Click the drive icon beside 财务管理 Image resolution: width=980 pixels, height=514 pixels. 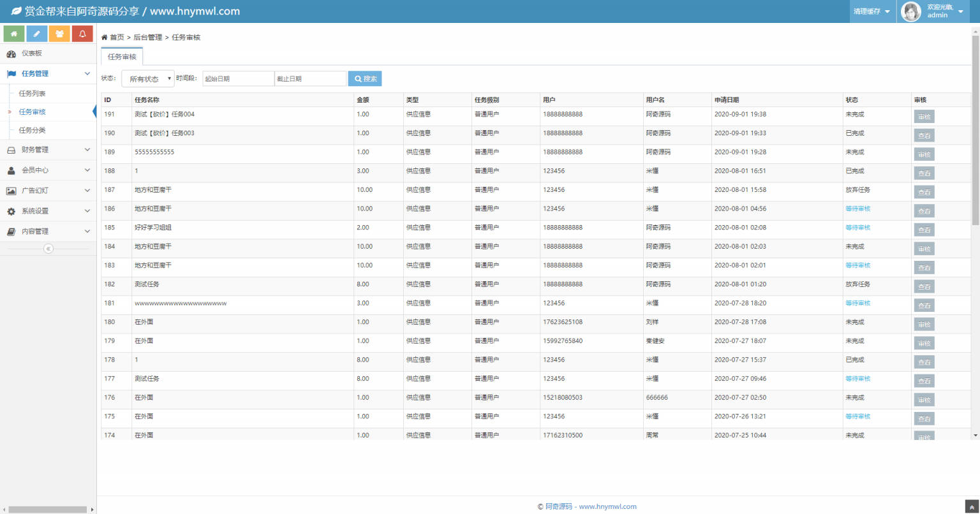tap(11, 150)
